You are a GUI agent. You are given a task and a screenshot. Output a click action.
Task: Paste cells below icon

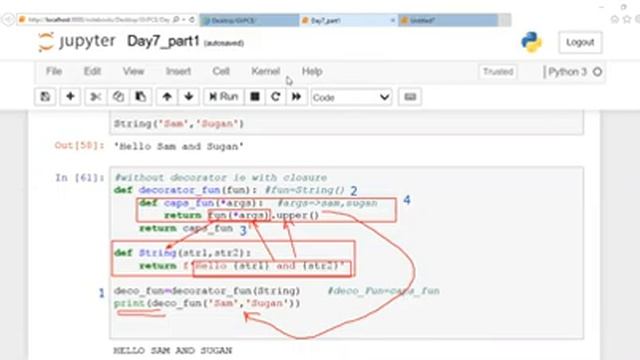[x=141, y=97]
